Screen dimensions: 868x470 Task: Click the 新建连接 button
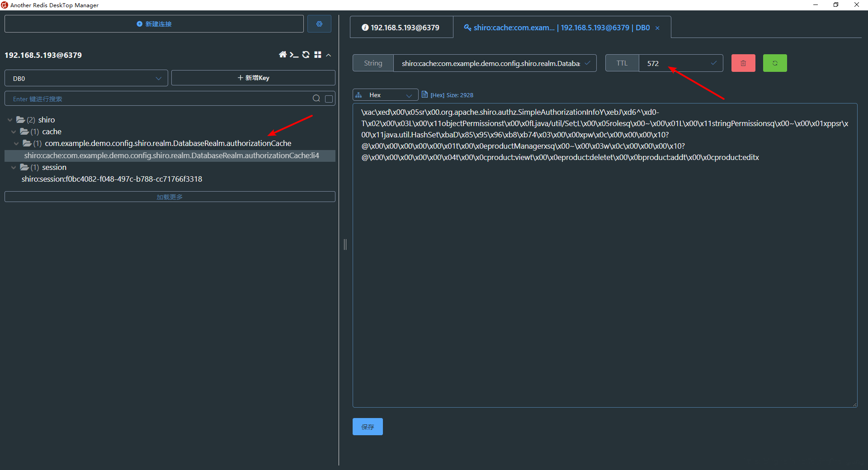(154, 24)
